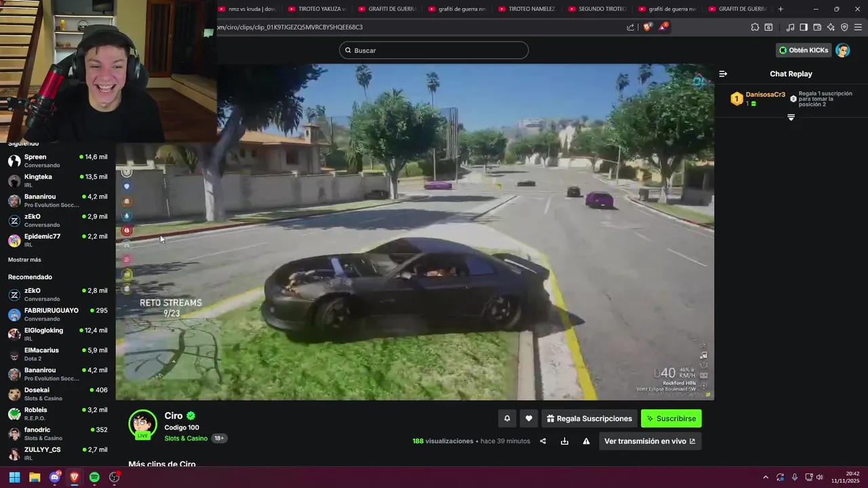Open ZULLYY_CS IRL channel
The width and height of the screenshot is (868, 488).
point(58,453)
